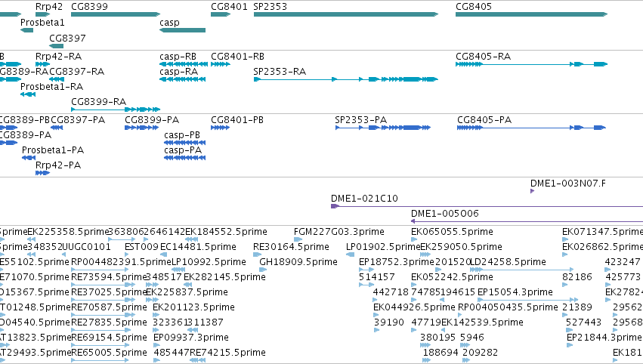
Task: Click EST RE27835.5prime
Action: pos(109,323)
